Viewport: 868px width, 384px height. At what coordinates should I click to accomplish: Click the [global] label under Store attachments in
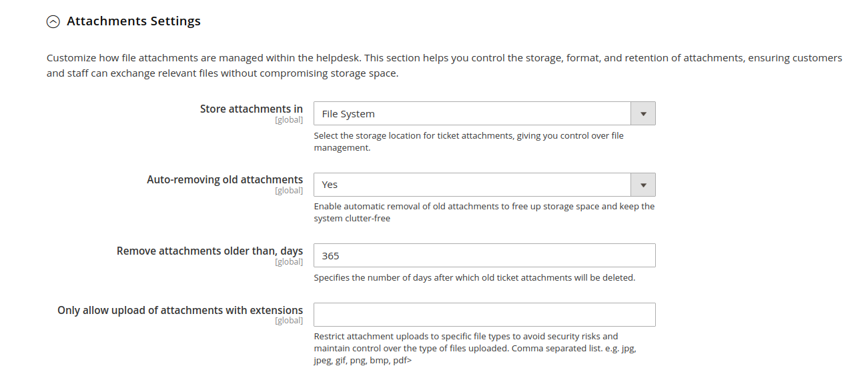[289, 119]
